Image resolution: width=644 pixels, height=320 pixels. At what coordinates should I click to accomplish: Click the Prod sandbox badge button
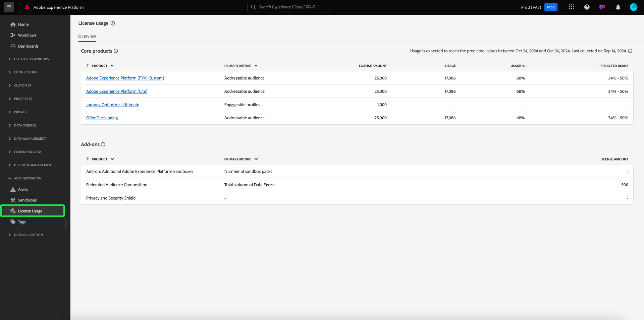551,7
